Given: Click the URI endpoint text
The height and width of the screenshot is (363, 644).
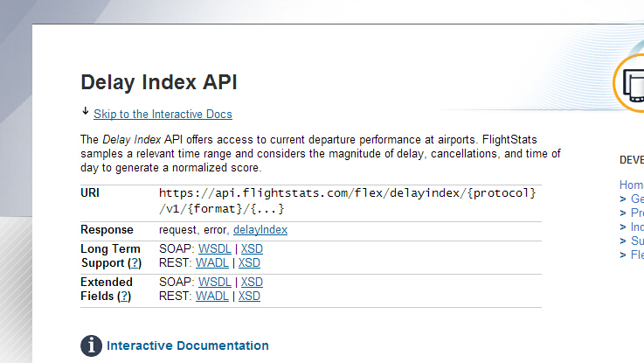Looking at the screenshot, I should click(x=348, y=201).
